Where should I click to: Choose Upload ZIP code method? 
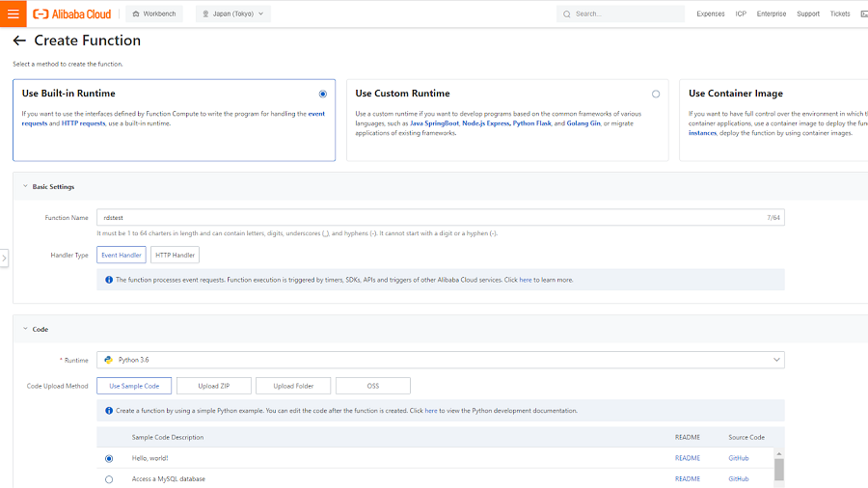214,386
